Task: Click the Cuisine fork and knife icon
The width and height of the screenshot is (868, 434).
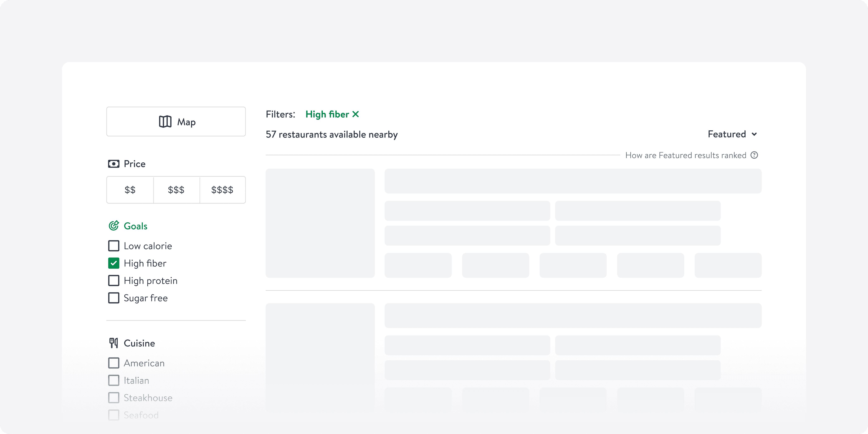Action: coord(113,343)
